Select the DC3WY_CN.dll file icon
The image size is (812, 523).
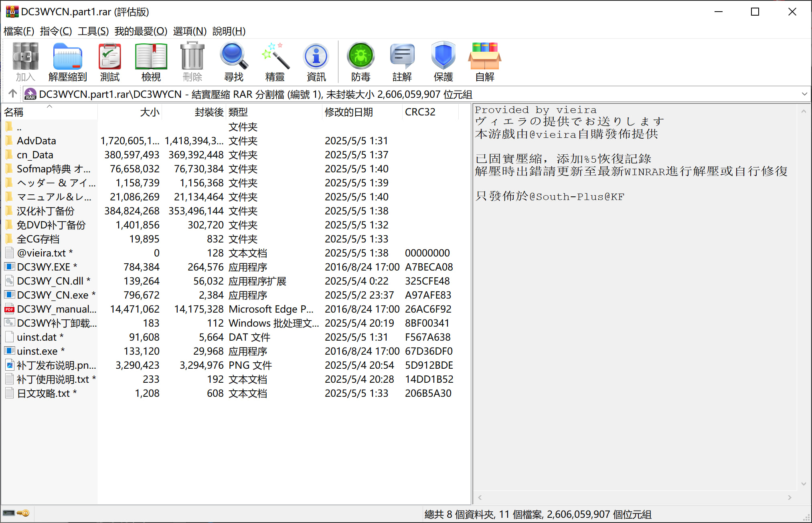click(10, 281)
